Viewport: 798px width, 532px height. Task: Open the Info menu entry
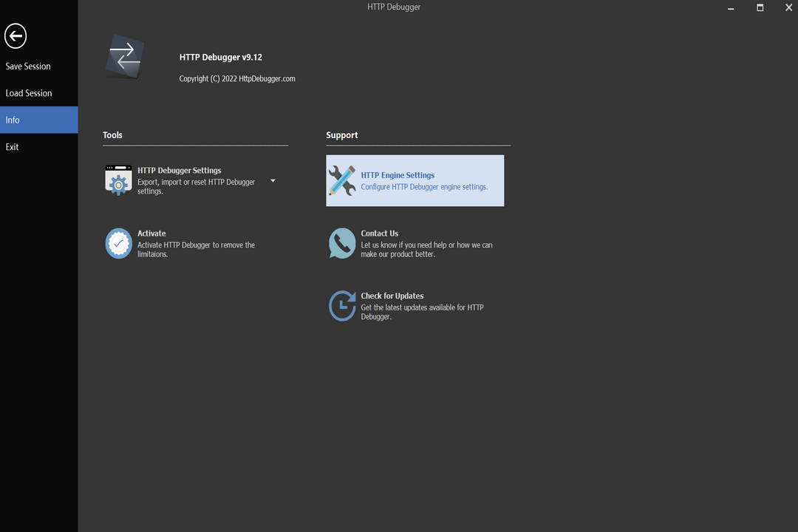[12, 119]
